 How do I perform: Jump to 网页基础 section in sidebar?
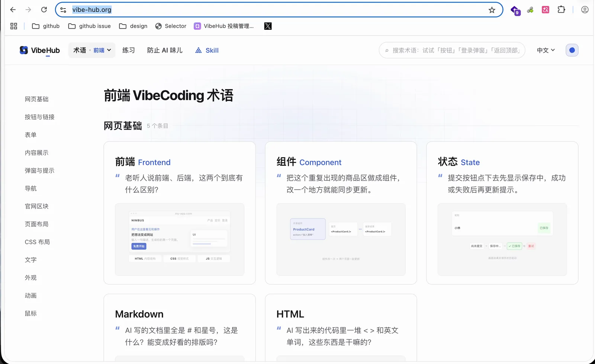coord(36,99)
